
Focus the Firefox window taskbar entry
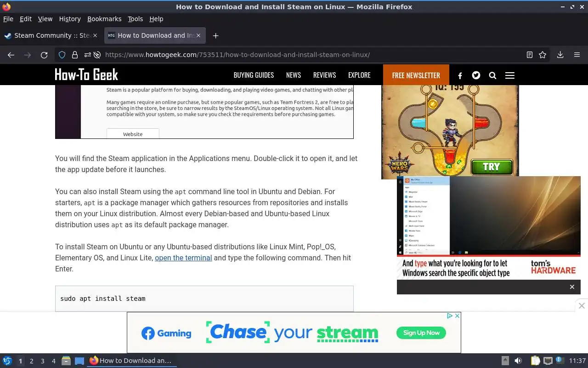click(x=131, y=361)
